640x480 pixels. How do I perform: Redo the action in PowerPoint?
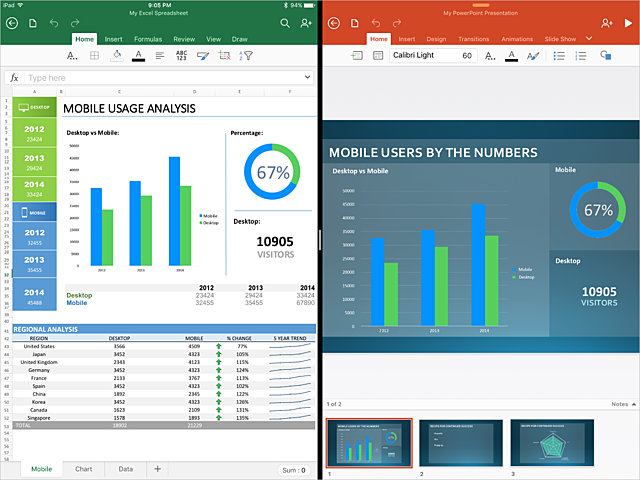point(397,23)
